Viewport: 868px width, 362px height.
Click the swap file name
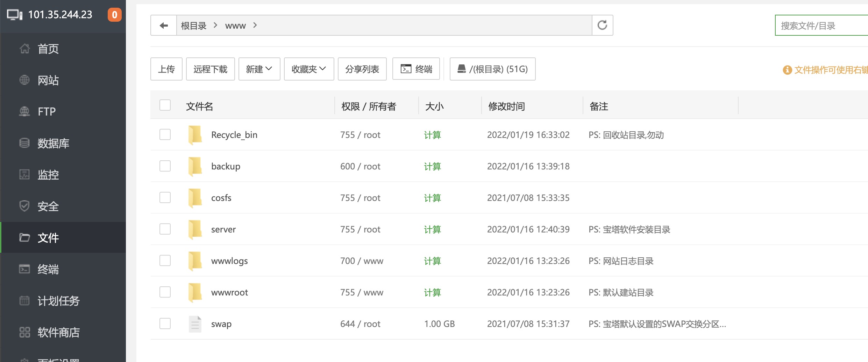click(x=221, y=324)
